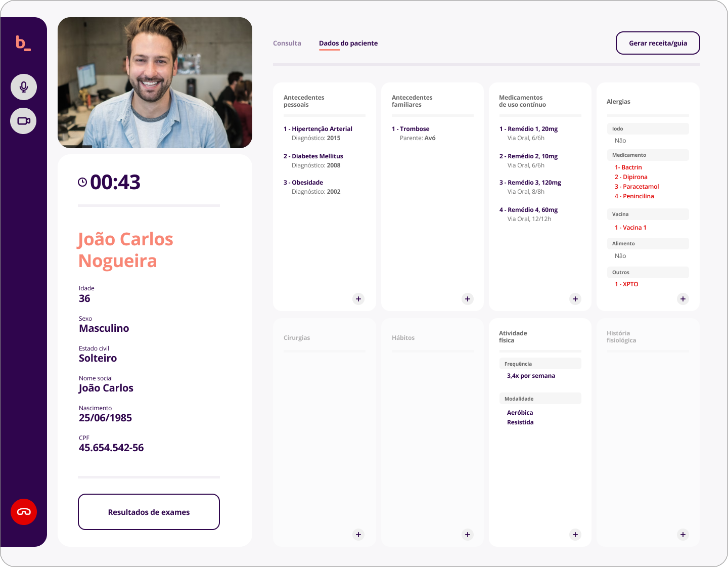Image resolution: width=728 pixels, height=567 pixels.
Task: Click the clock icon beside timer
Action: tap(82, 182)
